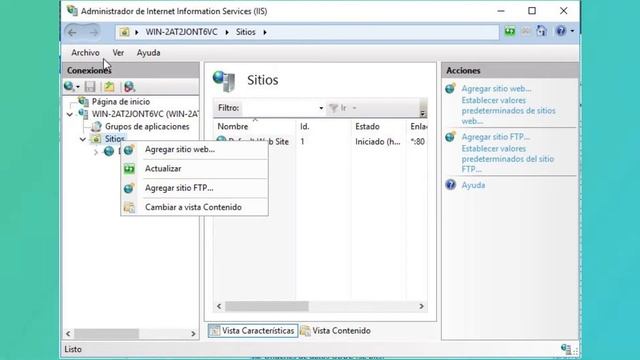This screenshot has width=640, height=360.
Task: Click Agregar sitio web link in Acciones
Action: pos(496,89)
